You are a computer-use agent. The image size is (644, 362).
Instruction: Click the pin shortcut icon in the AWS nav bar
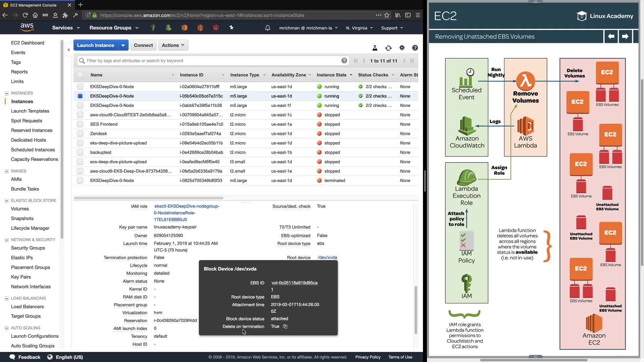(x=231, y=28)
